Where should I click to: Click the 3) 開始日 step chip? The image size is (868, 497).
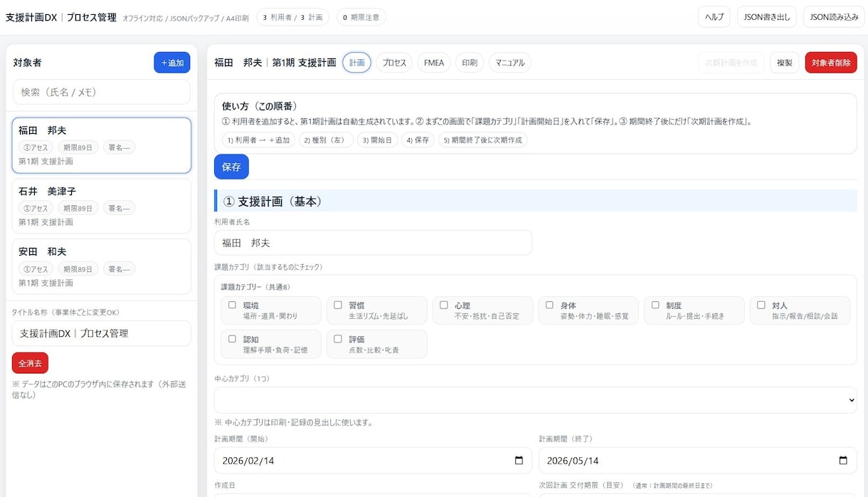(x=377, y=140)
